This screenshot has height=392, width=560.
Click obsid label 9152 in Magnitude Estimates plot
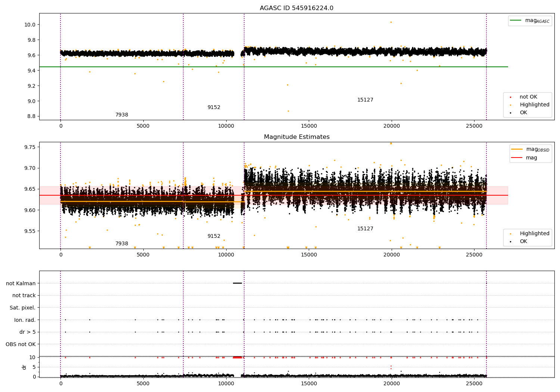pos(214,236)
